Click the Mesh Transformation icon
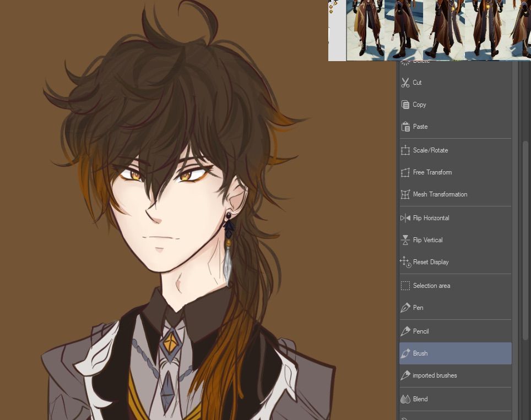Image resolution: width=531 pixels, height=420 pixels. click(x=405, y=194)
